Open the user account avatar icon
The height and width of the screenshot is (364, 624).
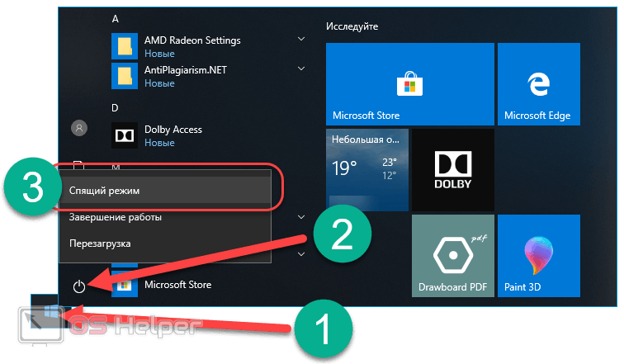[x=79, y=128]
